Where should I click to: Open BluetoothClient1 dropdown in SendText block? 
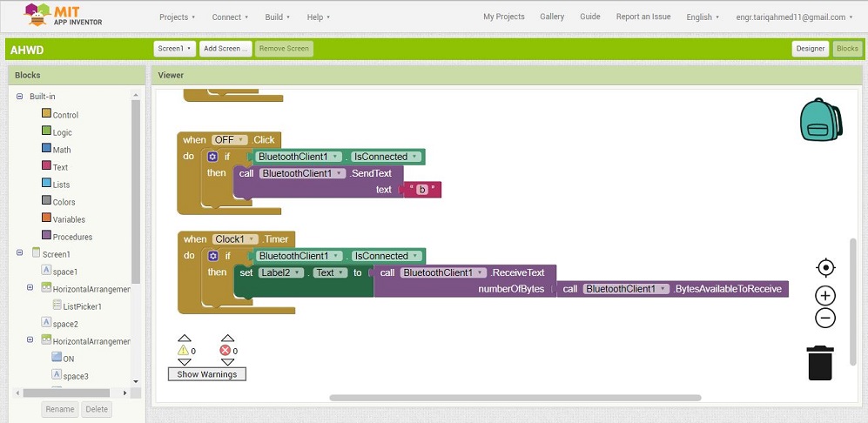pyautogui.click(x=302, y=173)
